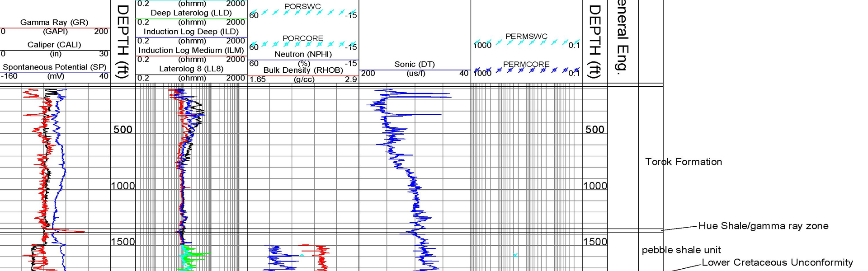The width and height of the screenshot is (868, 271).
Task: Click the Spontaneous Potential (SP) label
Action: coord(54,67)
